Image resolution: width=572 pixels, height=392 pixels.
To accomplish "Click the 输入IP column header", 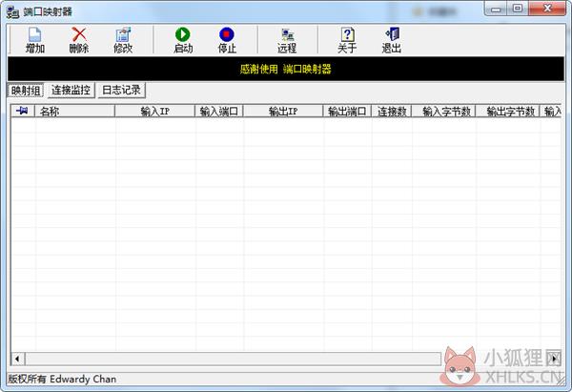I will click(x=154, y=111).
